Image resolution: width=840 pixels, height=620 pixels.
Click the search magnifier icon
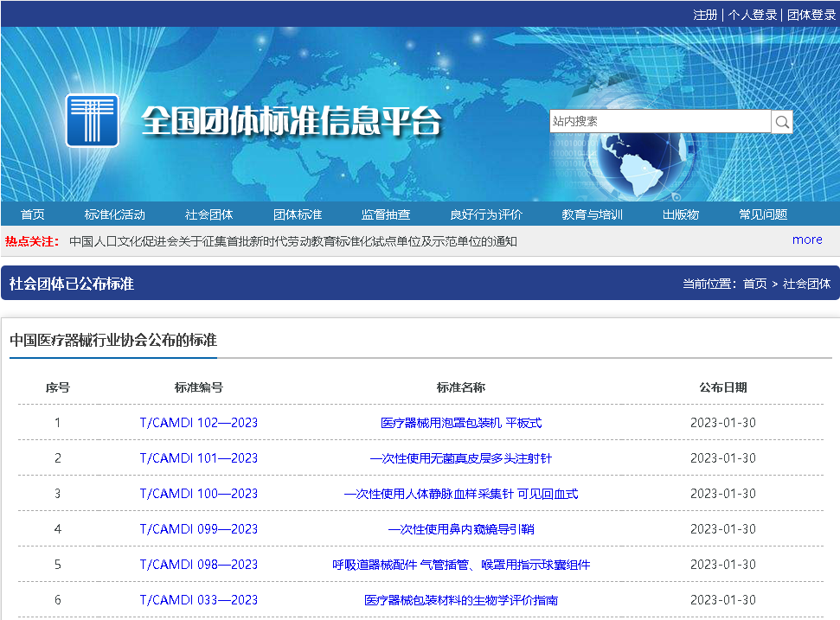[x=782, y=122]
